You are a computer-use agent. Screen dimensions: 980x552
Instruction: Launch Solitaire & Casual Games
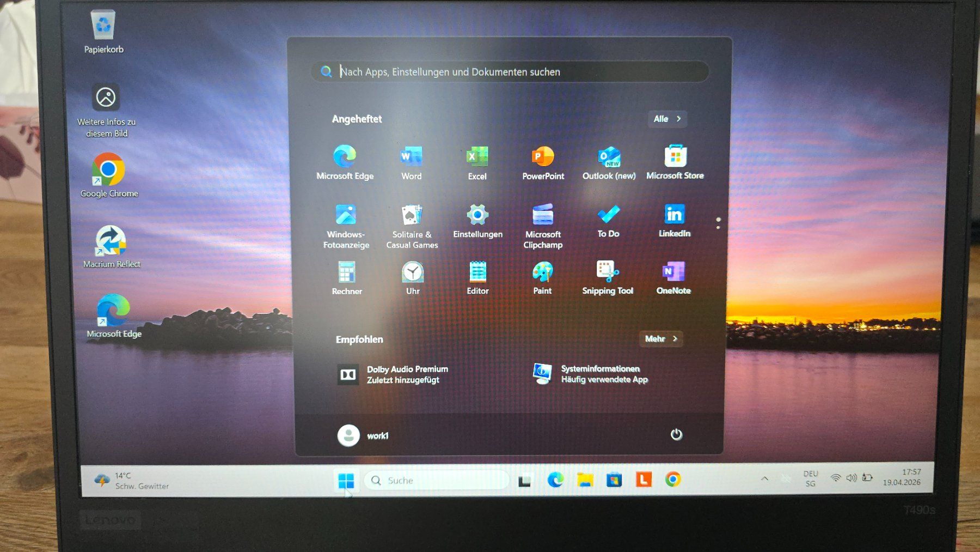[x=412, y=226]
